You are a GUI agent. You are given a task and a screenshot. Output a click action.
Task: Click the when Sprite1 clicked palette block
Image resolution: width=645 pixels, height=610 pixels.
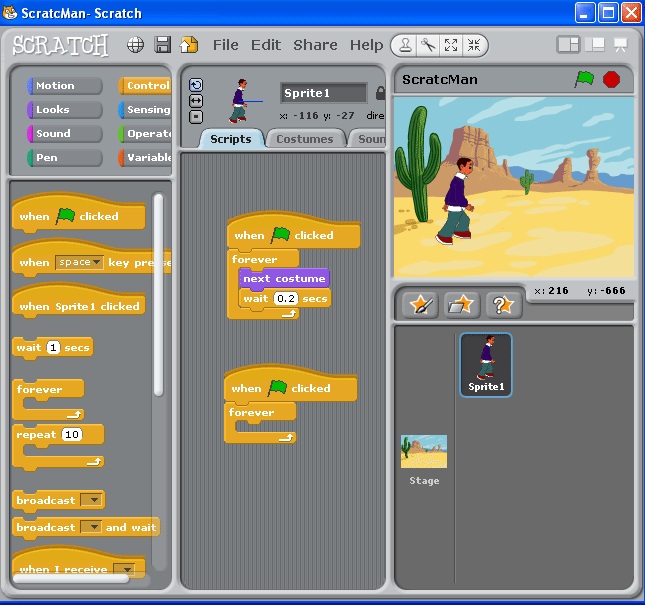79,302
